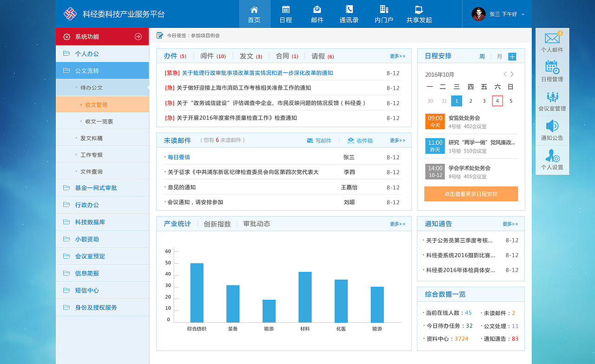595x364 pixels.
Task: Switch to the 阅件 tab
Action: coord(213,56)
